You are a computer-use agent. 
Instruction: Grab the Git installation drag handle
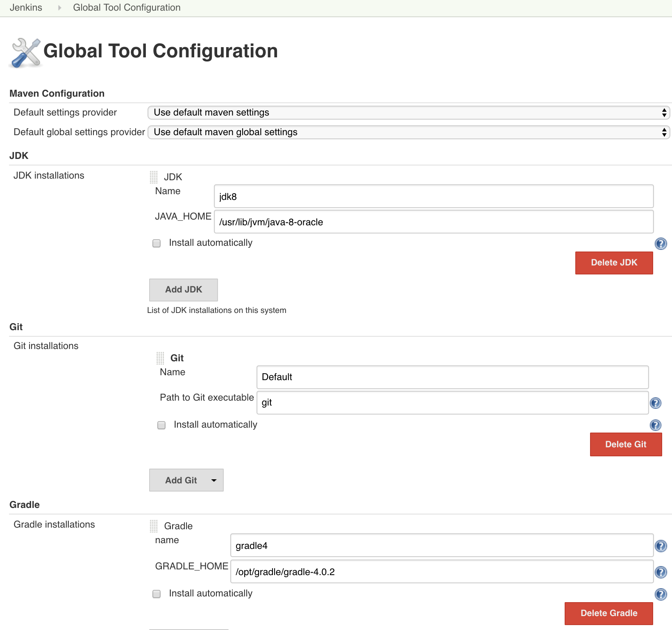tap(160, 358)
